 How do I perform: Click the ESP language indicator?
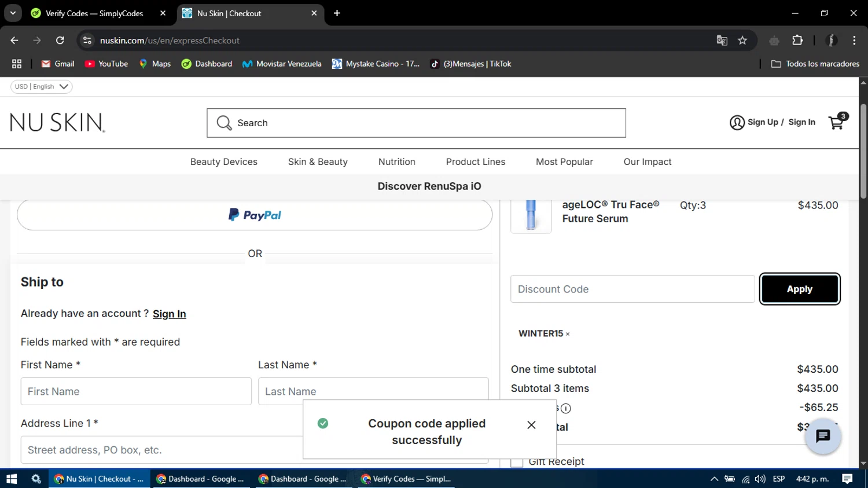pos(779,479)
